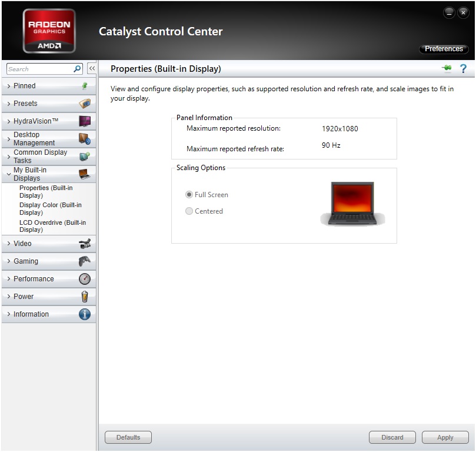Click the Common Display Tasks icon
Screen dimensions: 476x452
[85, 157]
